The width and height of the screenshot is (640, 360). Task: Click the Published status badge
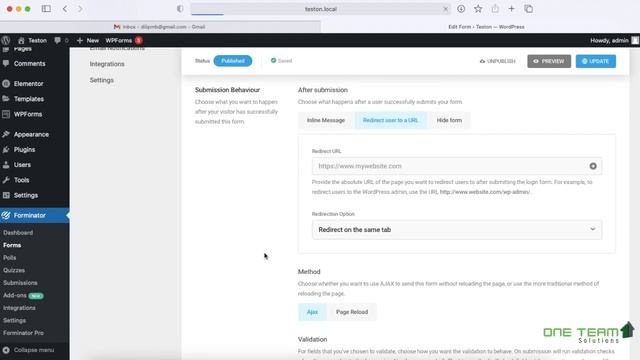[233, 61]
